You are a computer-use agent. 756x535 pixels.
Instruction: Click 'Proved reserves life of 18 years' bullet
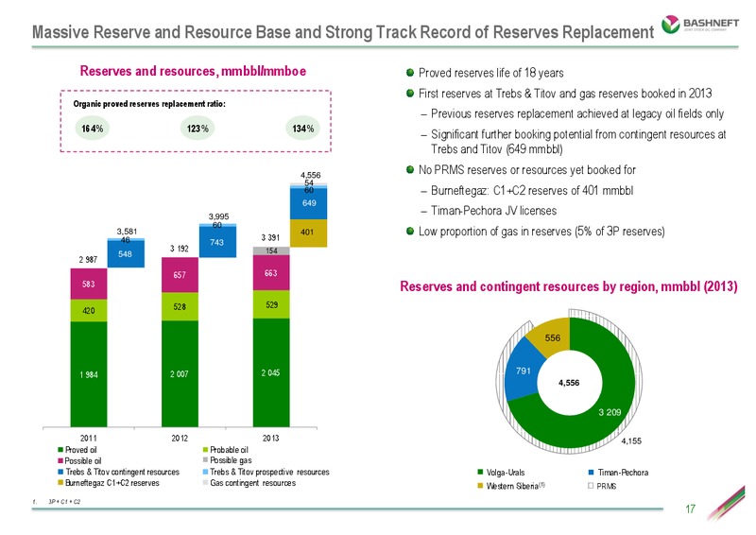(x=490, y=73)
